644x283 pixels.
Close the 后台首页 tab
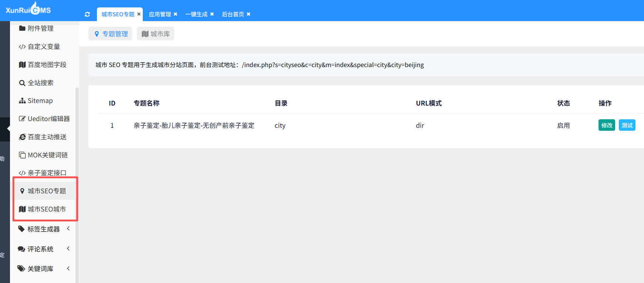249,14
